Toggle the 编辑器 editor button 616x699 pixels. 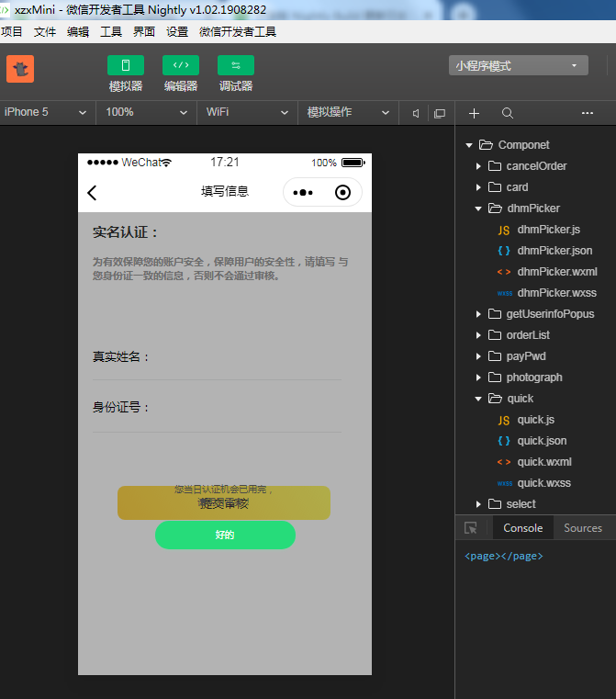180,65
